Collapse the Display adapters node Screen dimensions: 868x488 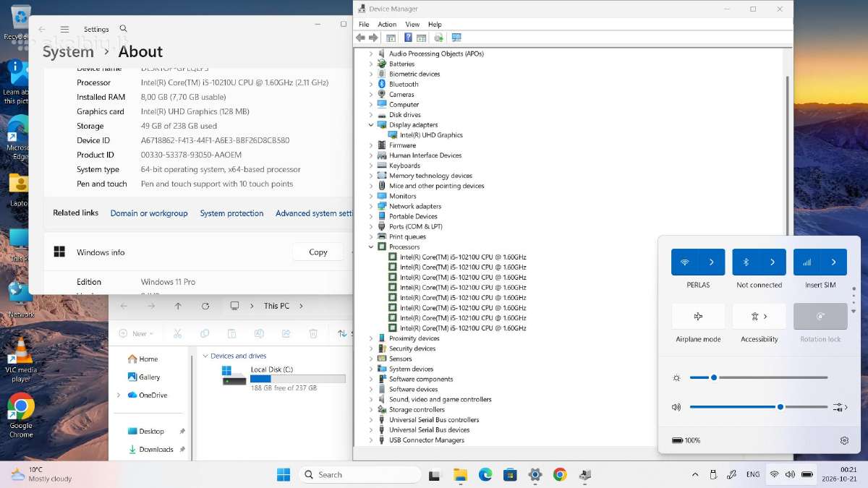[x=371, y=125]
